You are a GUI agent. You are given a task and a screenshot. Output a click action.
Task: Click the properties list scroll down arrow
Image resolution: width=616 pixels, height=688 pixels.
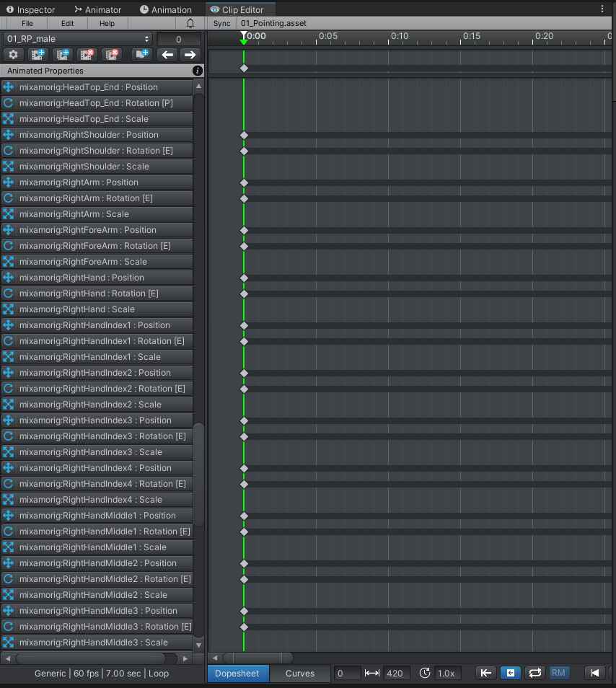pos(199,645)
